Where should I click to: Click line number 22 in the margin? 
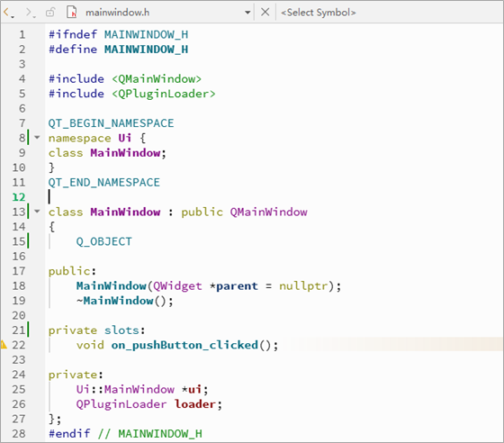click(19, 345)
